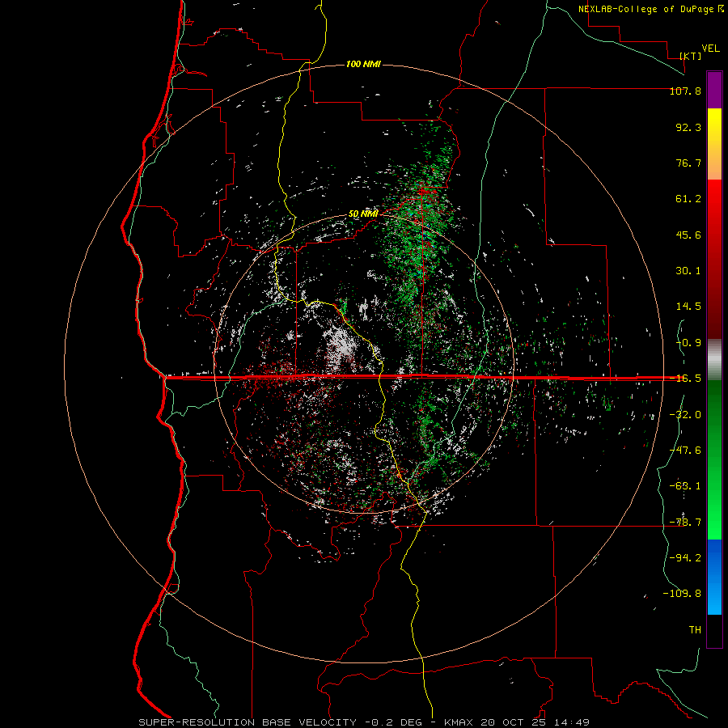Viewport: 728px width, 728px height.
Task: Click the 107.8 value on the velocity scale
Action: point(685,91)
